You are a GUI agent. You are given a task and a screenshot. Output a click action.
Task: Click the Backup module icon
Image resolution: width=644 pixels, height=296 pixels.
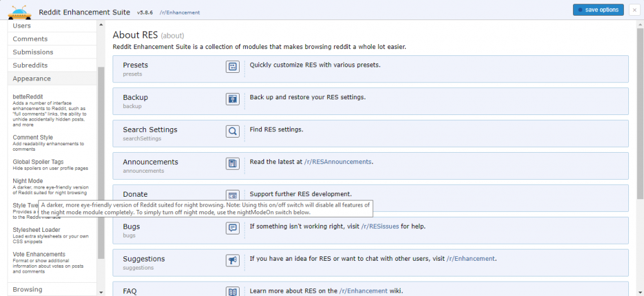tap(233, 99)
